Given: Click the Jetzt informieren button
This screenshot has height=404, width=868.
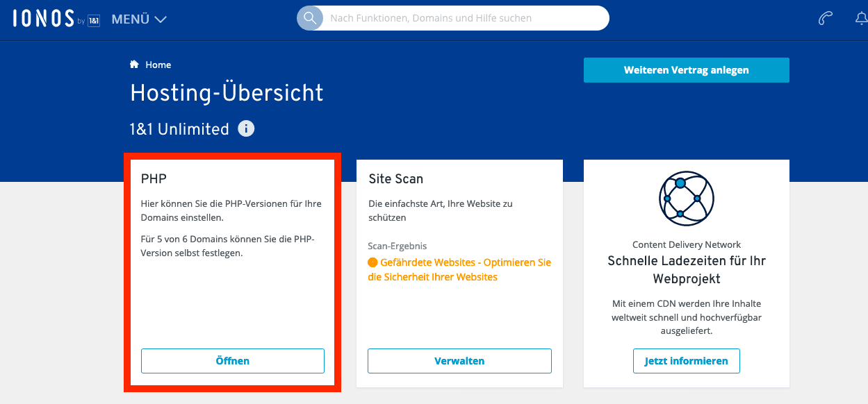Looking at the screenshot, I should coord(686,361).
